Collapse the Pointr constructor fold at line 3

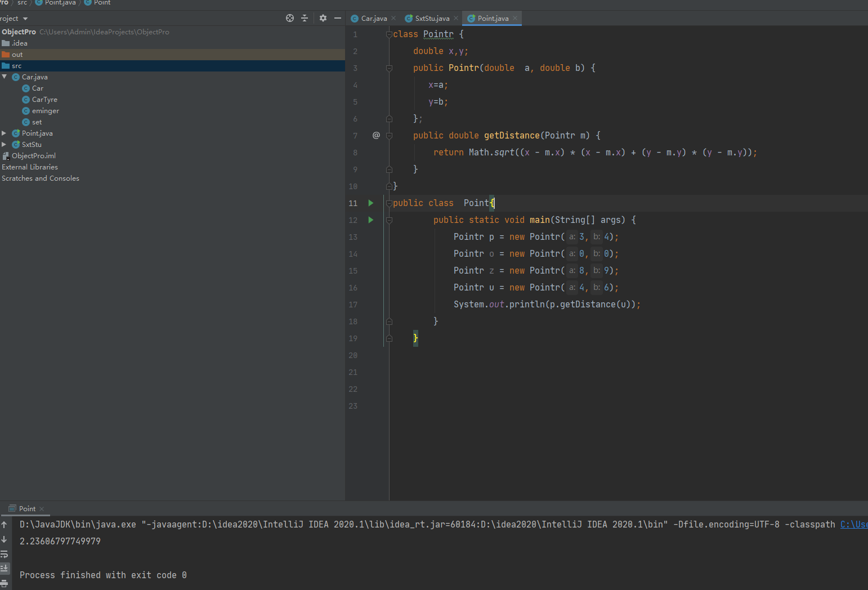[389, 68]
